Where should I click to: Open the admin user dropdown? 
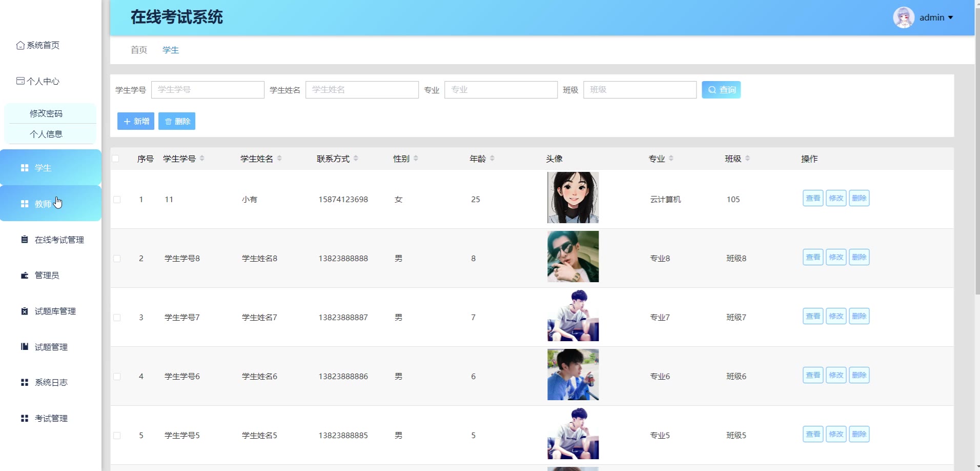coord(924,17)
